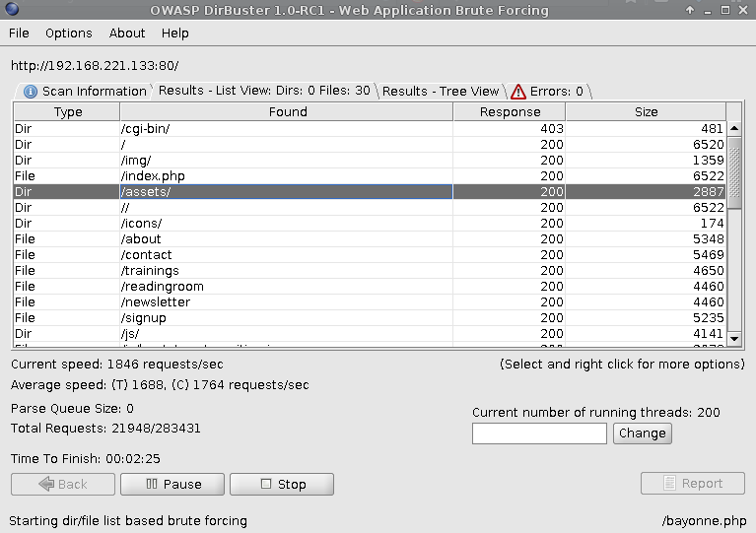
Task: Click the Time To Finish value
Action: point(133,458)
